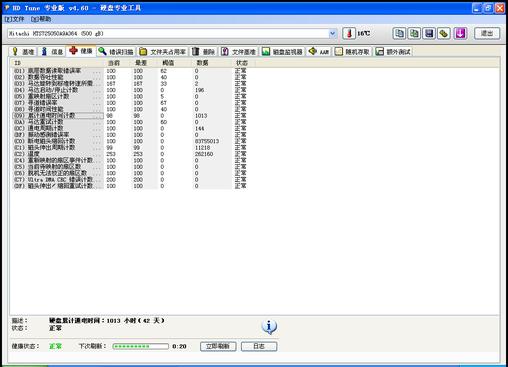Click the blue info bubble icon

point(269,327)
